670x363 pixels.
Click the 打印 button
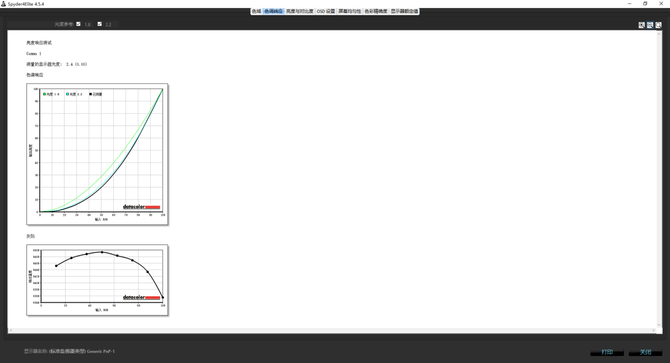[607, 352]
